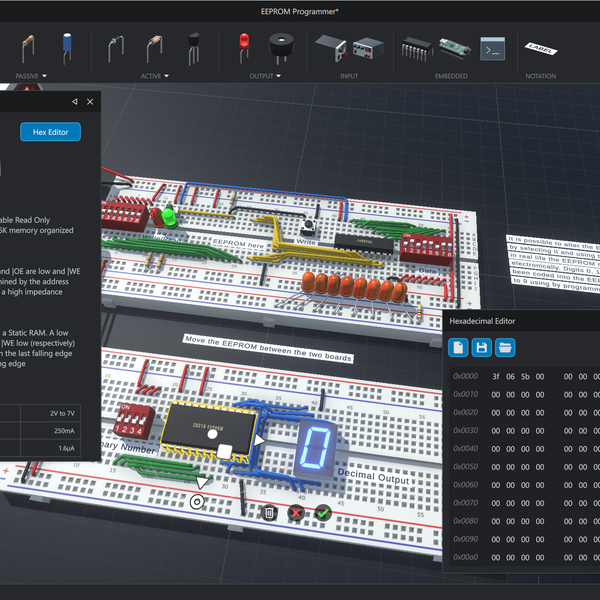
Task: Click the 'EEPROM here' label on the upper board
Action: [238, 243]
